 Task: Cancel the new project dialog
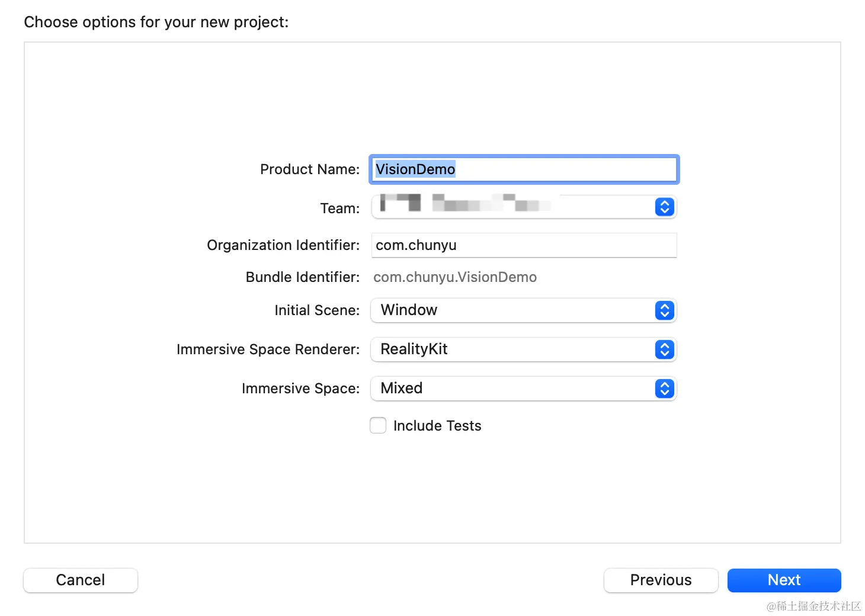(x=81, y=580)
